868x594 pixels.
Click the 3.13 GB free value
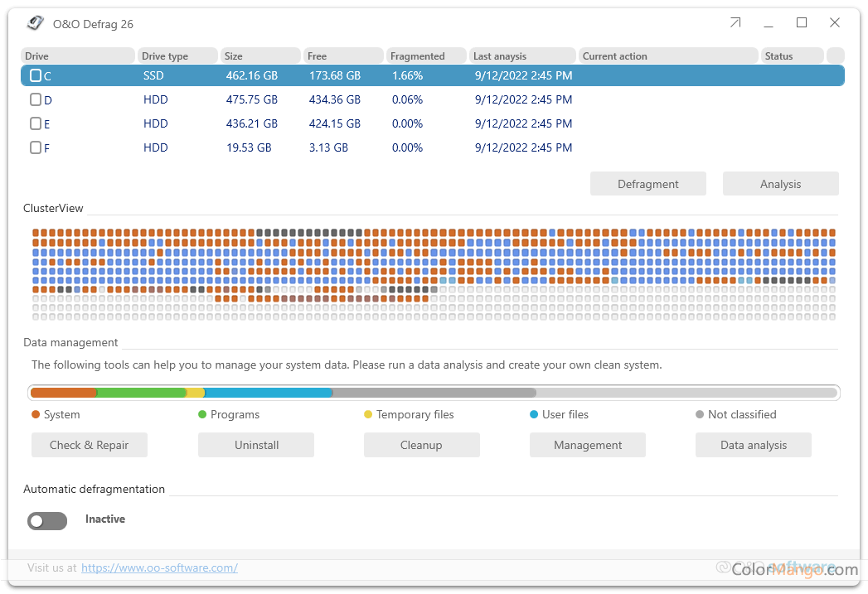328,147
